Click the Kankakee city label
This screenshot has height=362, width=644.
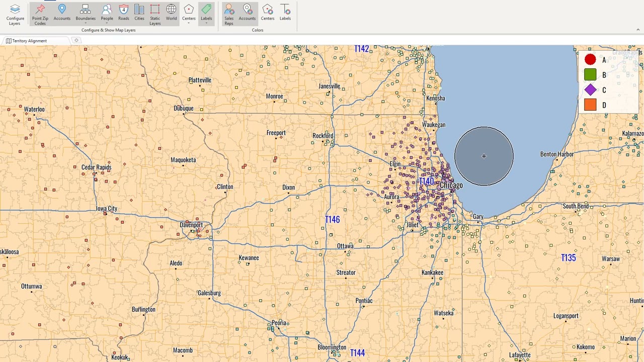point(432,273)
